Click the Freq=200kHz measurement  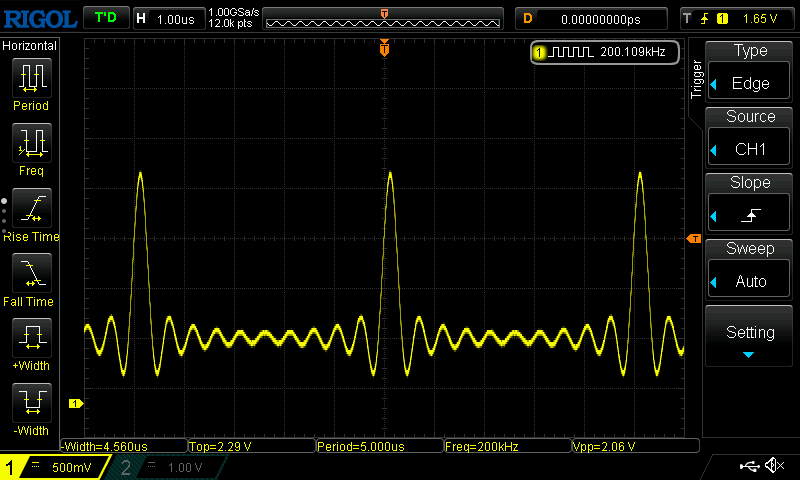508,446
